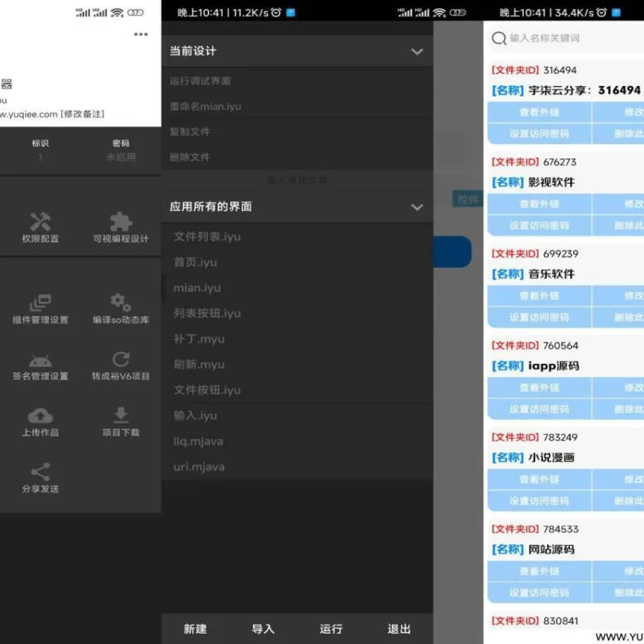Tap 设置访问密码 for folder 316494

(x=539, y=134)
